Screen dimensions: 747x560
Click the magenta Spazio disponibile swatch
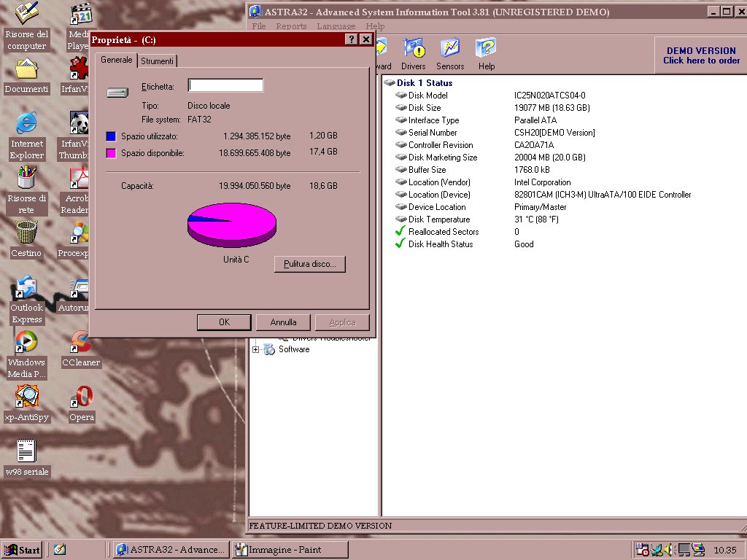point(111,153)
